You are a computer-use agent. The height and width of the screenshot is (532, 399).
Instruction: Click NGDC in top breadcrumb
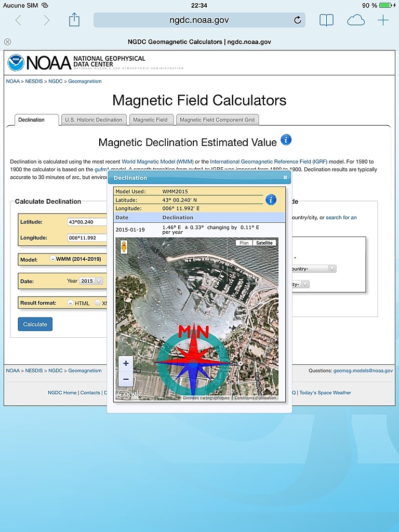55,81
